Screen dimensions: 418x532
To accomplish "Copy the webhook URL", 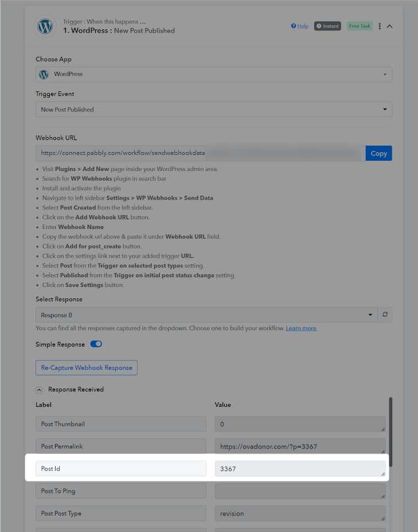I will (378, 153).
